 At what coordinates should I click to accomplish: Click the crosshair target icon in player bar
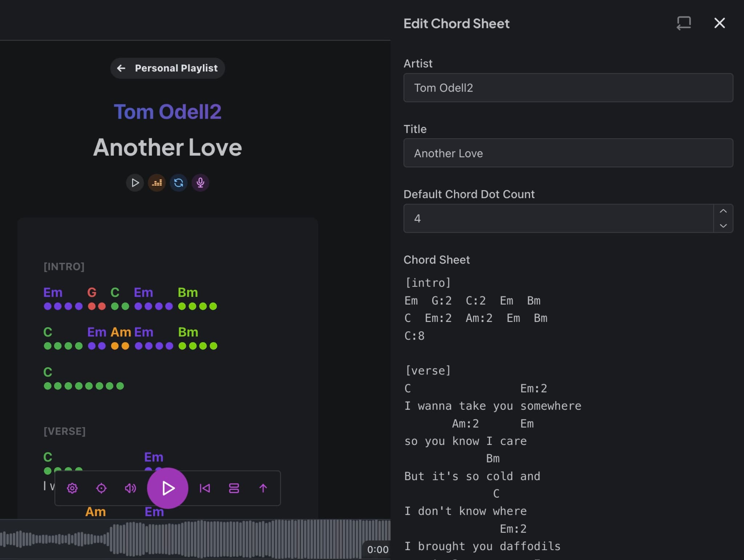pos(101,488)
